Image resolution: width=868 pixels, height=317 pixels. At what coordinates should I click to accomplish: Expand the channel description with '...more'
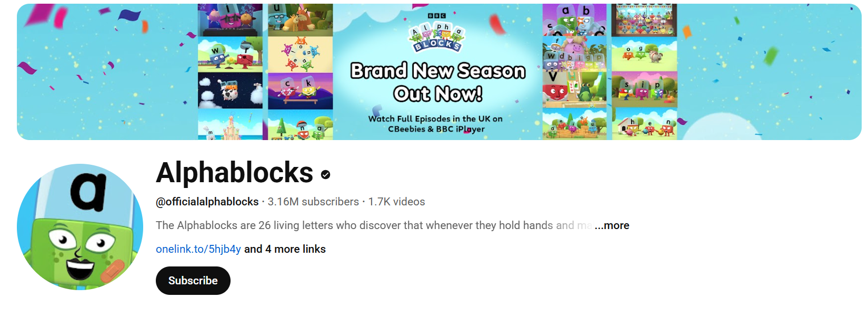612,225
